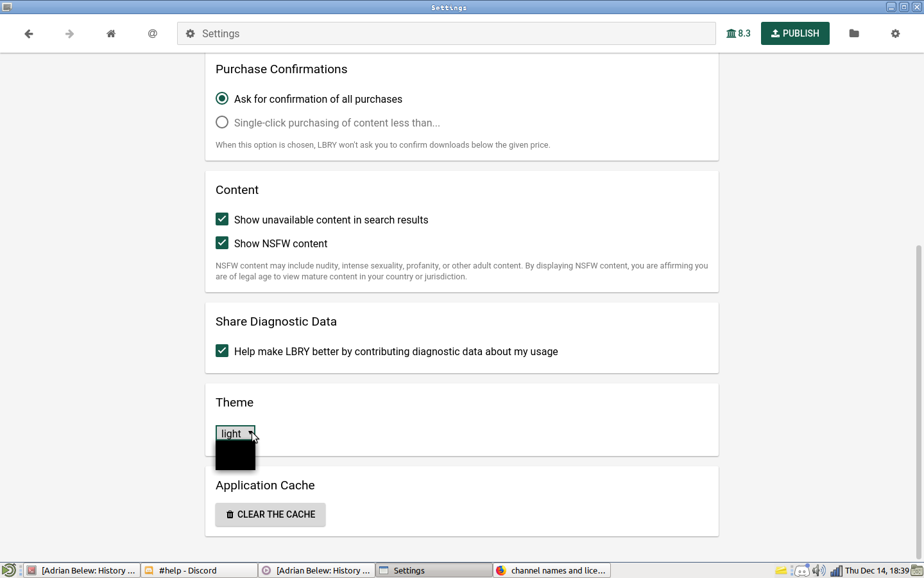Open the light theme dropdown
The image size is (924, 578).
coord(235,433)
